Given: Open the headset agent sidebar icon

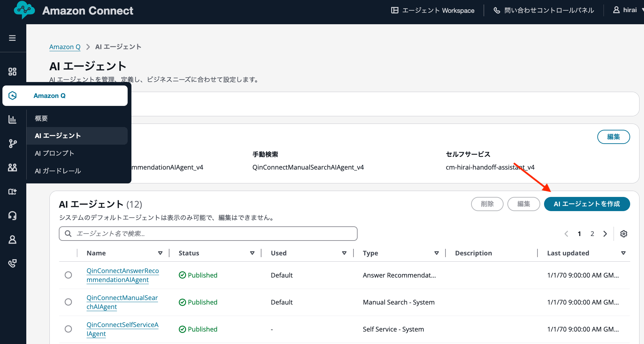Looking at the screenshot, I should tap(12, 216).
